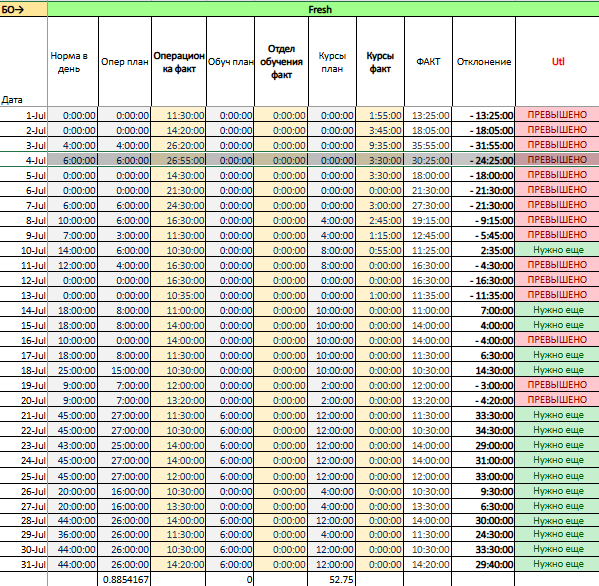Select the 18-Jul date cell
Viewport: 599px width, 586px height.
click(24, 370)
